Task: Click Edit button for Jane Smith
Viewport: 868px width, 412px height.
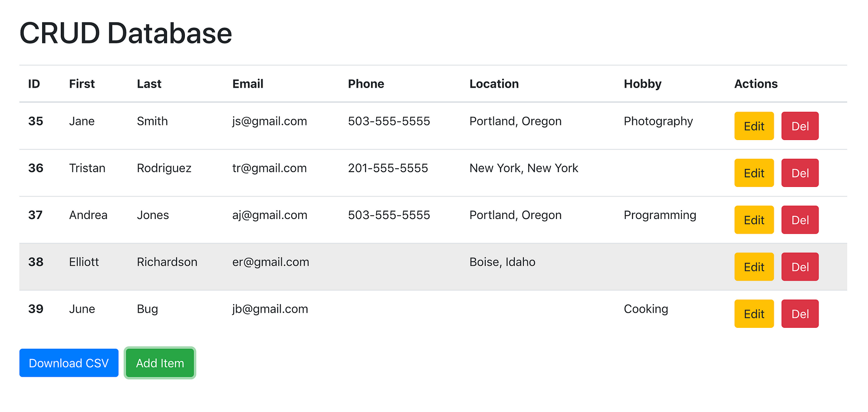Action: 754,126
